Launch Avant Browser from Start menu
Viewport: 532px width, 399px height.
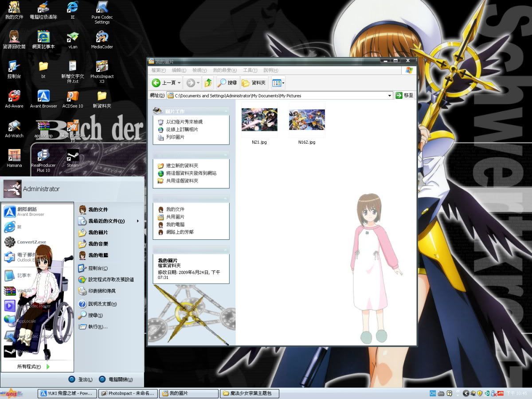(x=38, y=211)
